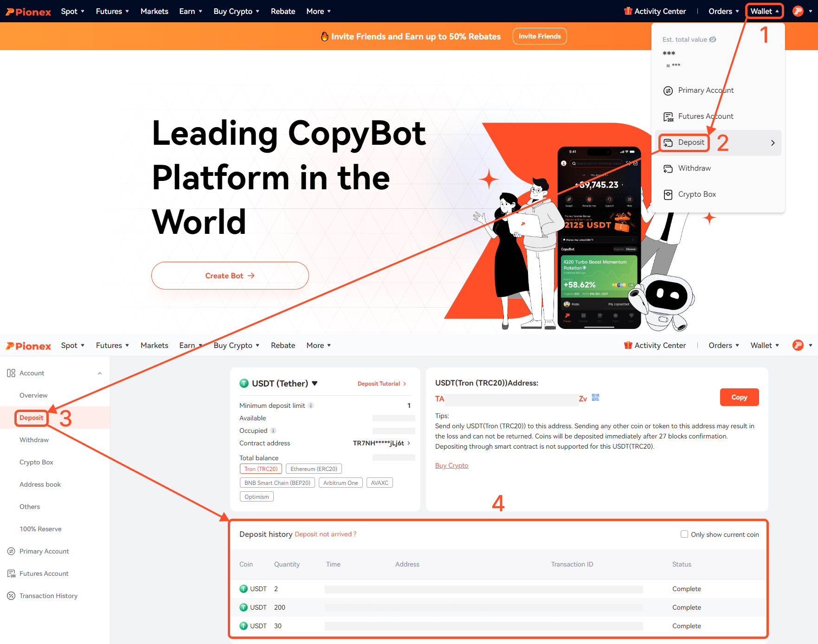Click the Transaction ID column header
The width and height of the screenshot is (818, 644).
click(x=572, y=564)
